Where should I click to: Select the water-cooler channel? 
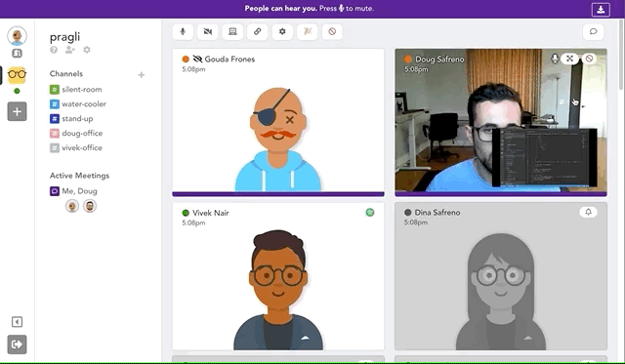(x=78, y=104)
